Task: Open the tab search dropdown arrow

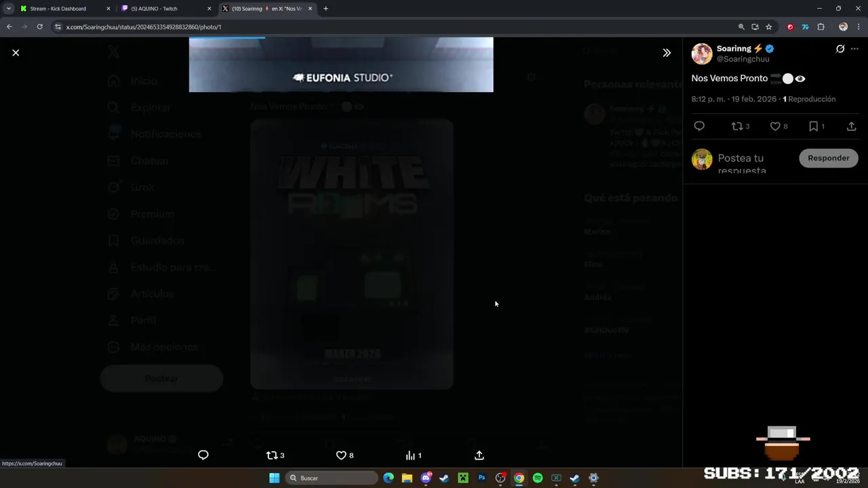Action: [8, 9]
